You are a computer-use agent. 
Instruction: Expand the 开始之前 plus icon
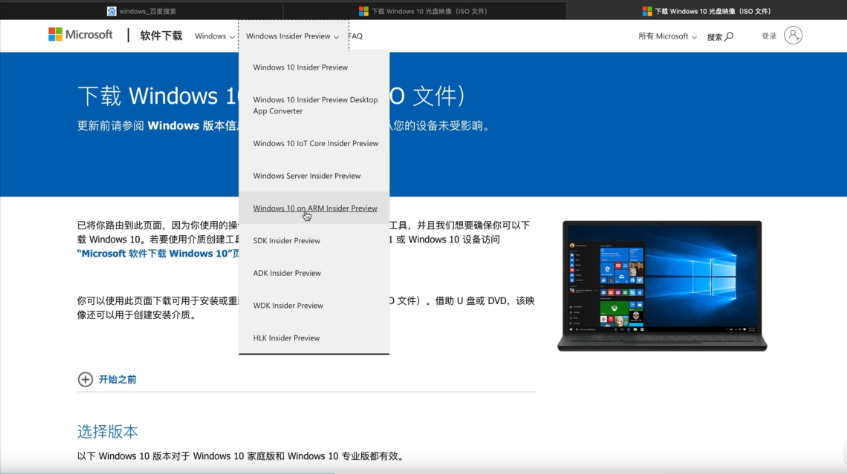(x=85, y=379)
